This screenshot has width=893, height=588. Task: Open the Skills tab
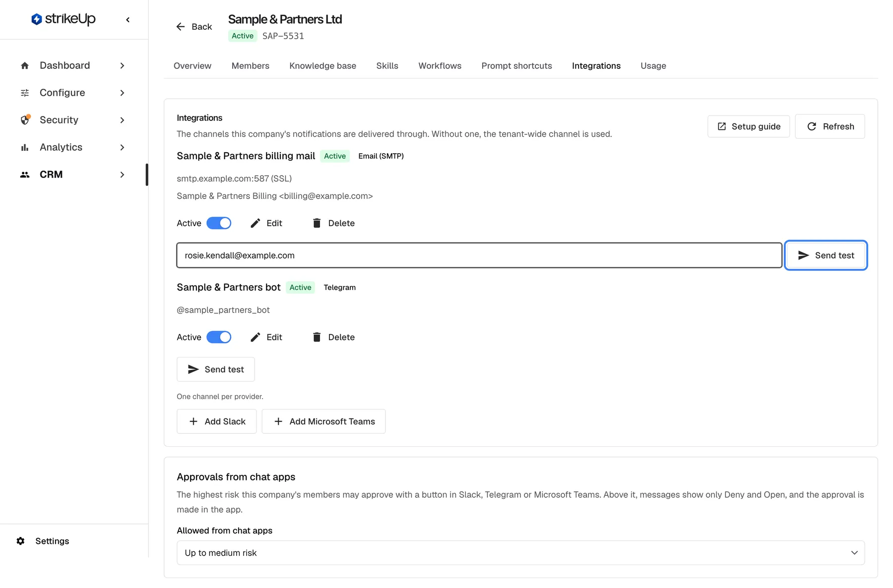387,66
